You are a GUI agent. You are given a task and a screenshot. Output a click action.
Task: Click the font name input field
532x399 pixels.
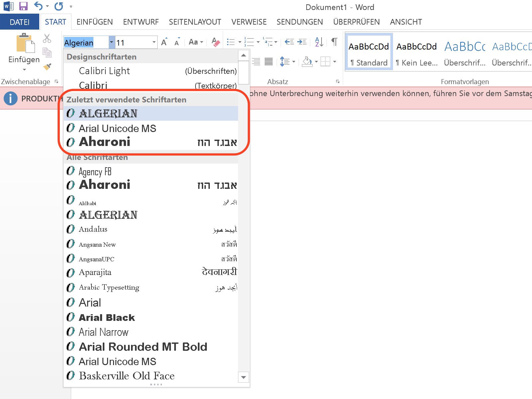click(x=86, y=43)
